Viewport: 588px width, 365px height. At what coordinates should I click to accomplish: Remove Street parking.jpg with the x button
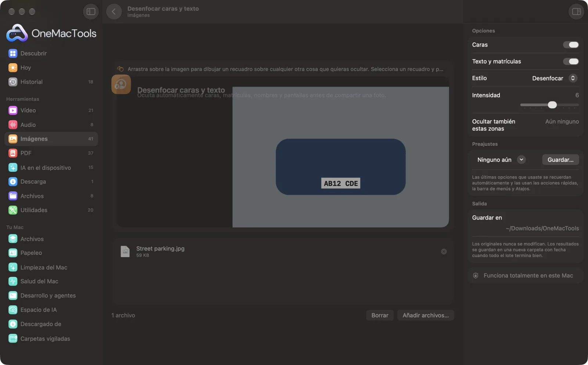pos(444,252)
